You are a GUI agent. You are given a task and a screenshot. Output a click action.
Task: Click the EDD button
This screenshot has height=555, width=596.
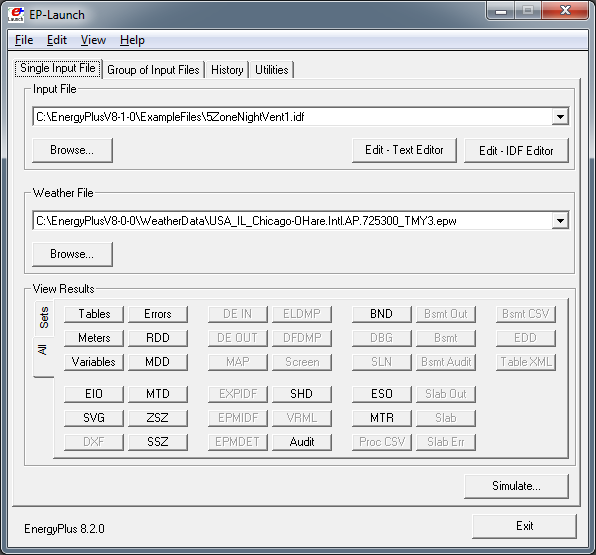pos(526,338)
